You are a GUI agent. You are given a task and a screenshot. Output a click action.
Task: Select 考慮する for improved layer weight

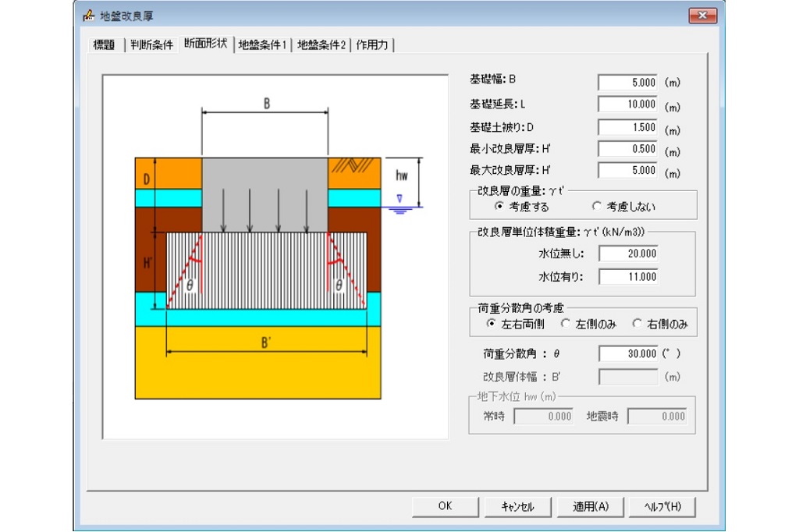coord(500,207)
